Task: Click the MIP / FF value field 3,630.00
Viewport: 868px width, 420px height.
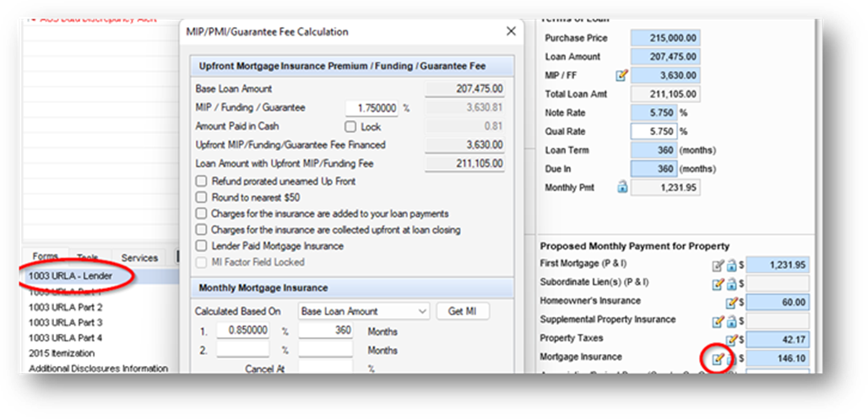Action: click(x=665, y=75)
